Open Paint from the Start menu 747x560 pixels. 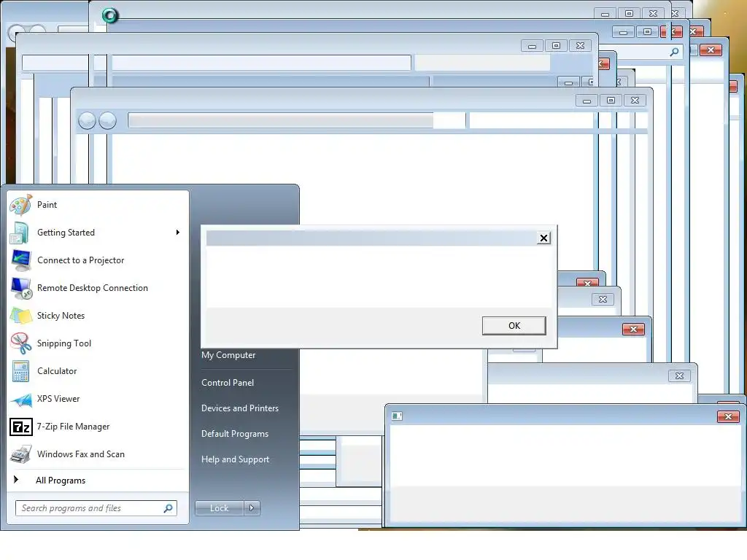(98, 205)
